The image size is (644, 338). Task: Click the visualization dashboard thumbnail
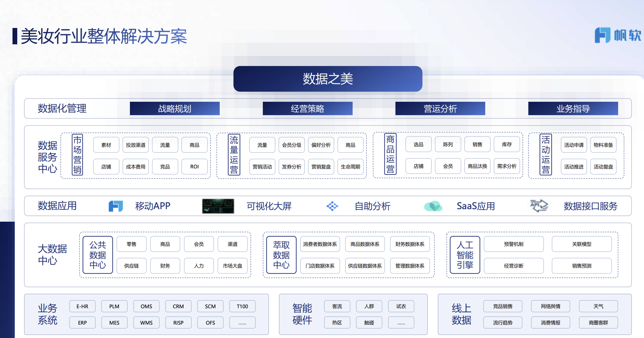tap(218, 206)
